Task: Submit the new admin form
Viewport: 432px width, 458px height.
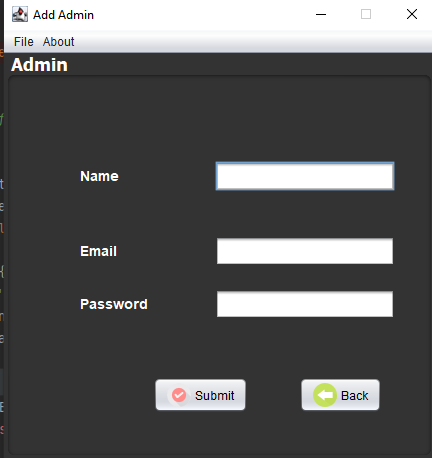Action: click(200, 395)
